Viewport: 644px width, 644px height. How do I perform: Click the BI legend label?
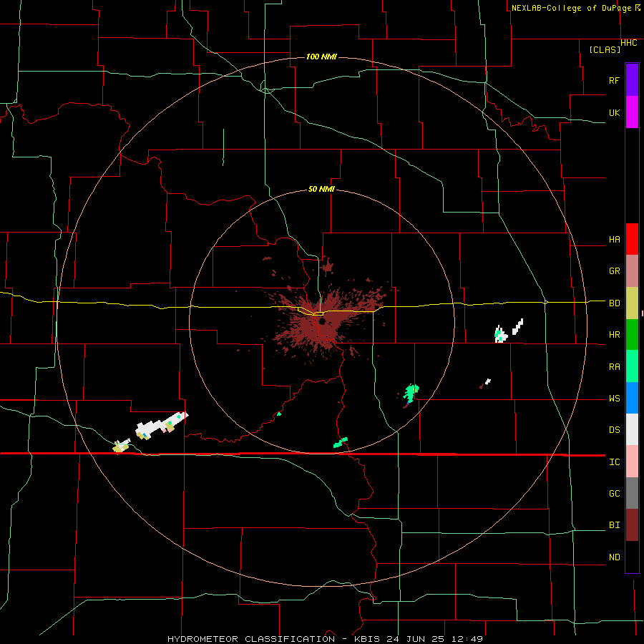click(x=614, y=525)
